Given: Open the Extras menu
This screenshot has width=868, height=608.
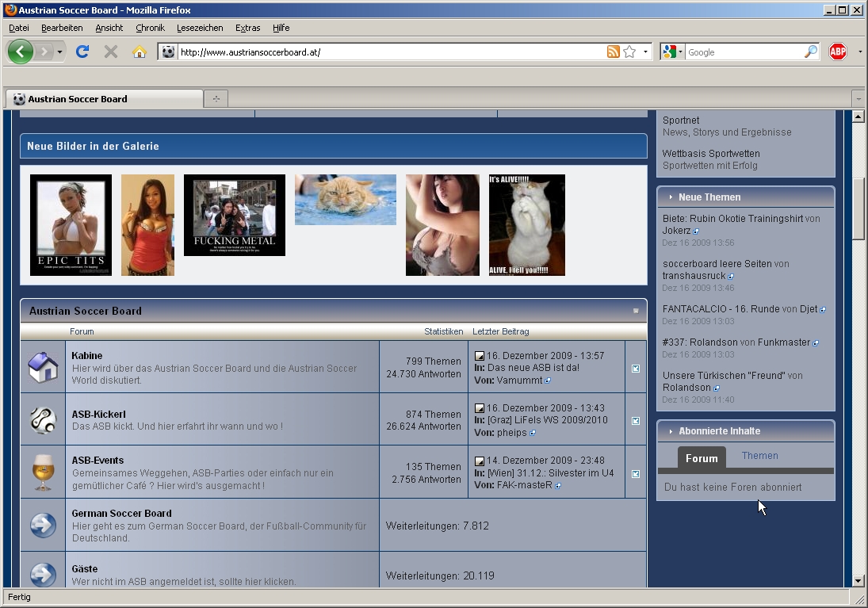Looking at the screenshot, I should point(247,28).
